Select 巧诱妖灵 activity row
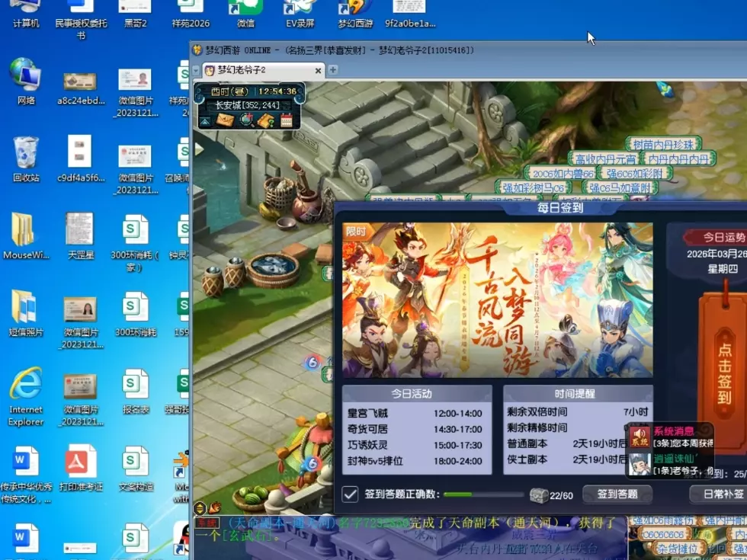 click(415, 445)
